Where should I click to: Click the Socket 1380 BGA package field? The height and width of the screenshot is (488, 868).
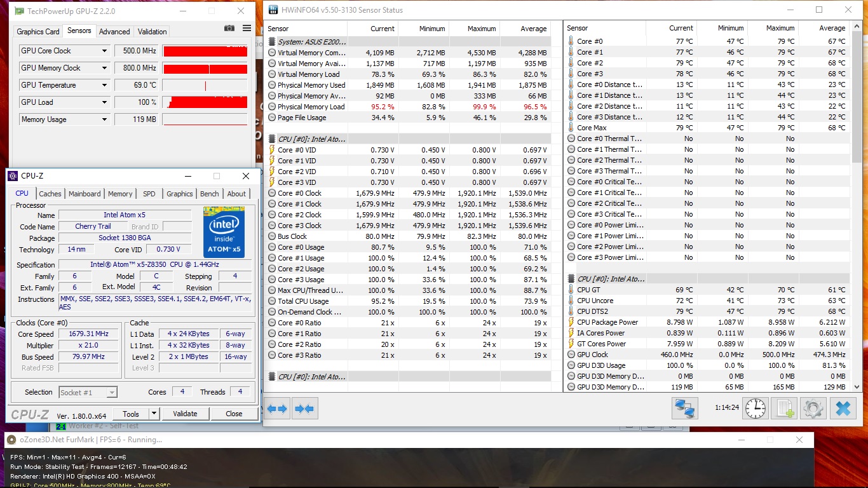(125, 238)
